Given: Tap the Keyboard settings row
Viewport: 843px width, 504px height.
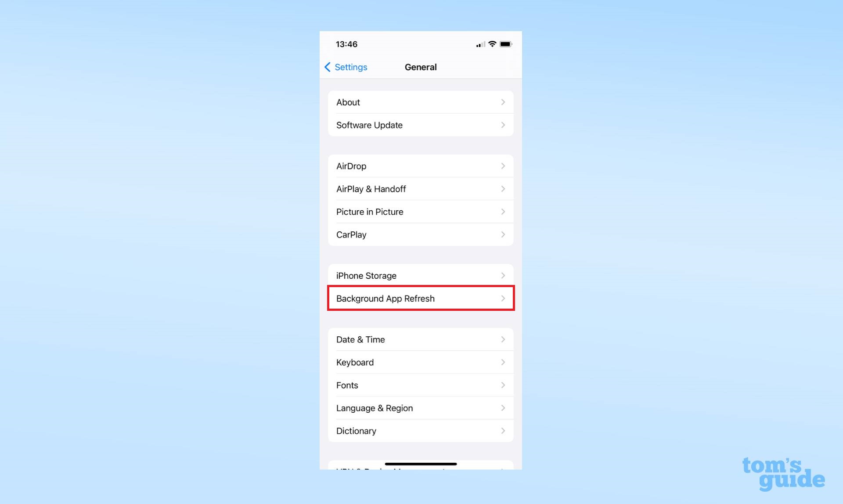Looking at the screenshot, I should 421,362.
